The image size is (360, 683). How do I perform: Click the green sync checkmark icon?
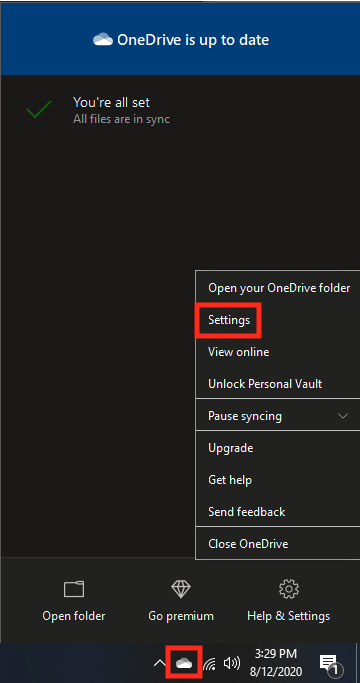click(39, 109)
